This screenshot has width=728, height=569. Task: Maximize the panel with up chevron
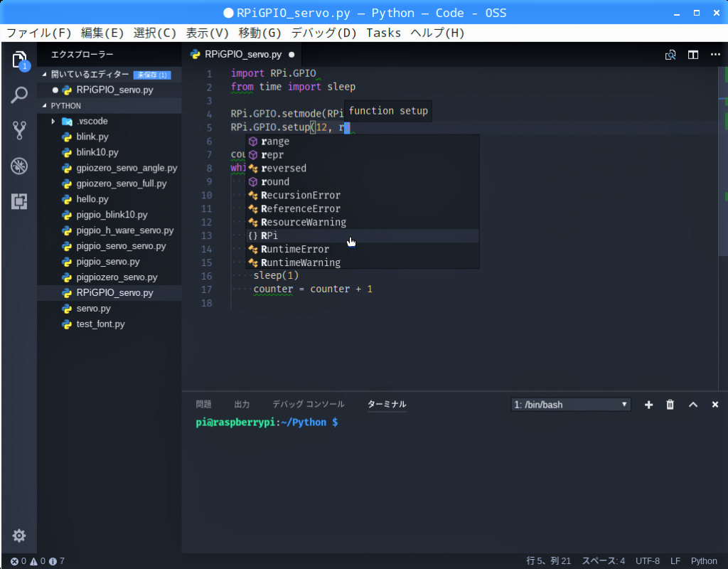coord(692,405)
